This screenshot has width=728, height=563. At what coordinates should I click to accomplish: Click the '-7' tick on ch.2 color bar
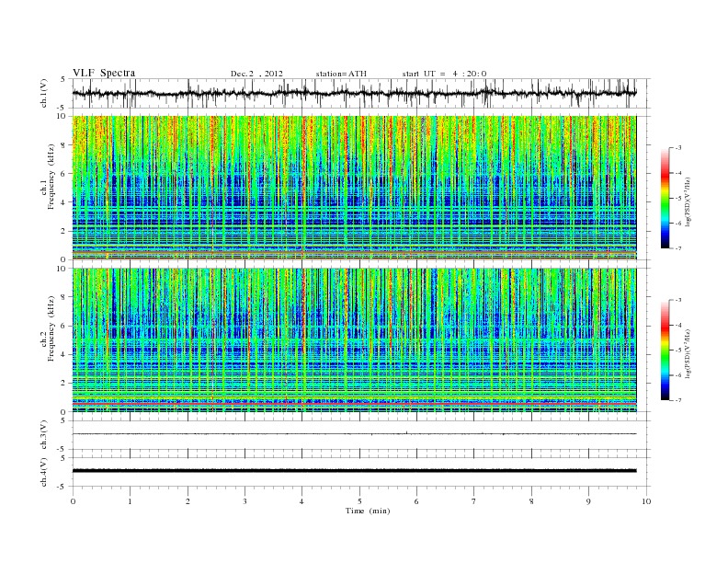pyautogui.click(x=678, y=400)
